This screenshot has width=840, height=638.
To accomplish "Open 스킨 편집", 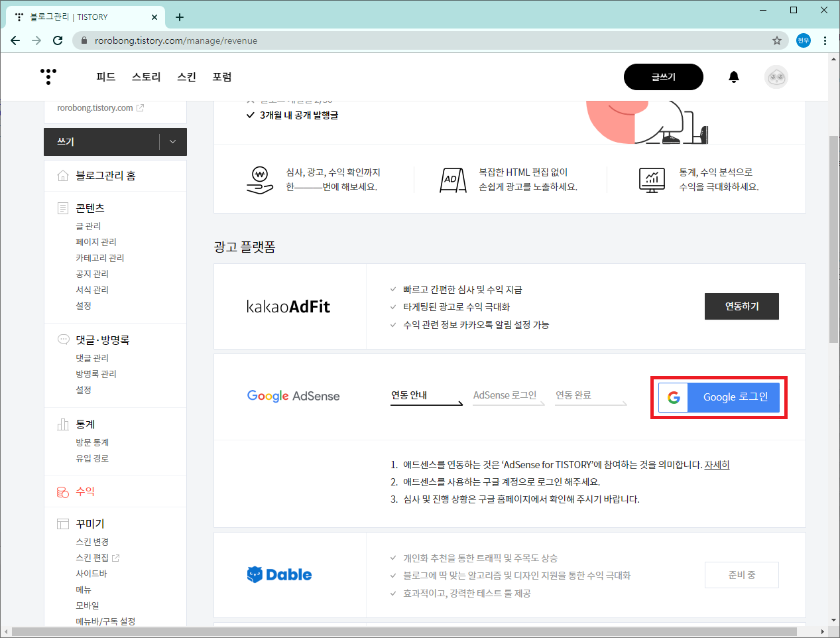I will 92,558.
